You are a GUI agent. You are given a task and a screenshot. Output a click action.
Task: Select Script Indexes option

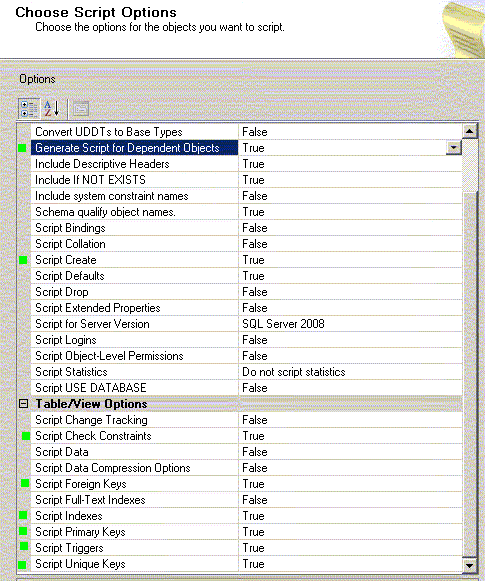click(x=69, y=516)
